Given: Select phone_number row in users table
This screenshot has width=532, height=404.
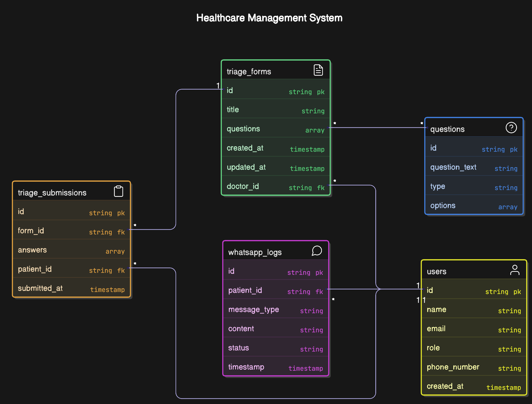Looking at the screenshot, I should click(x=474, y=367).
